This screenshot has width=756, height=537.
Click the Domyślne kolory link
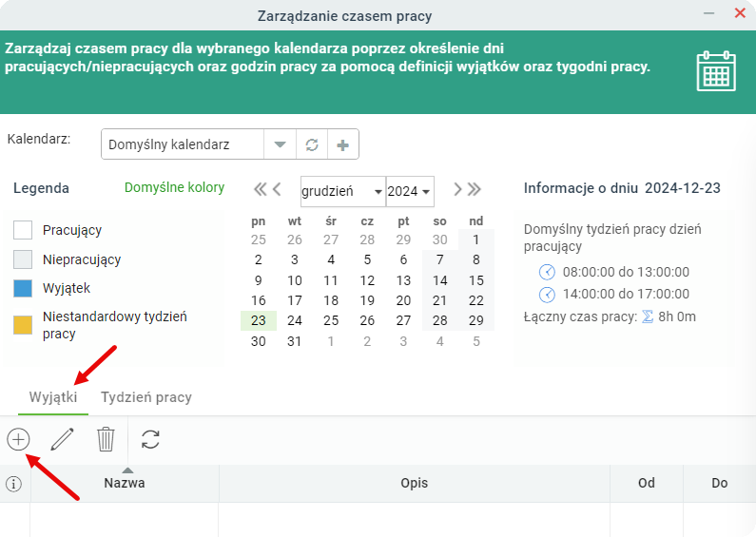pos(175,187)
